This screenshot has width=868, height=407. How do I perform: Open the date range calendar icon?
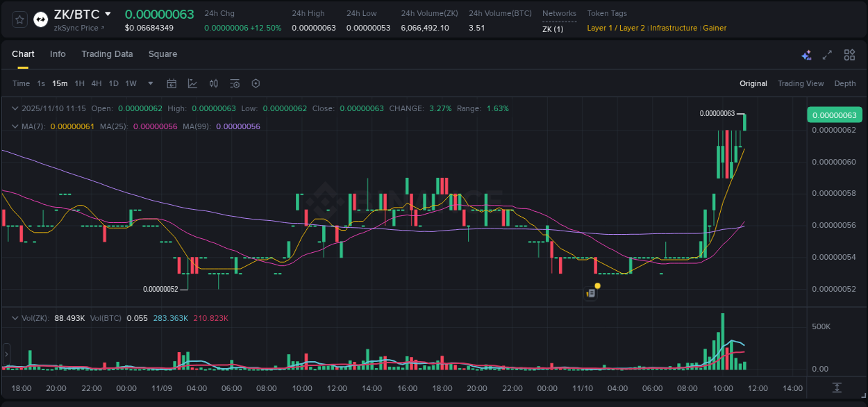(x=172, y=83)
